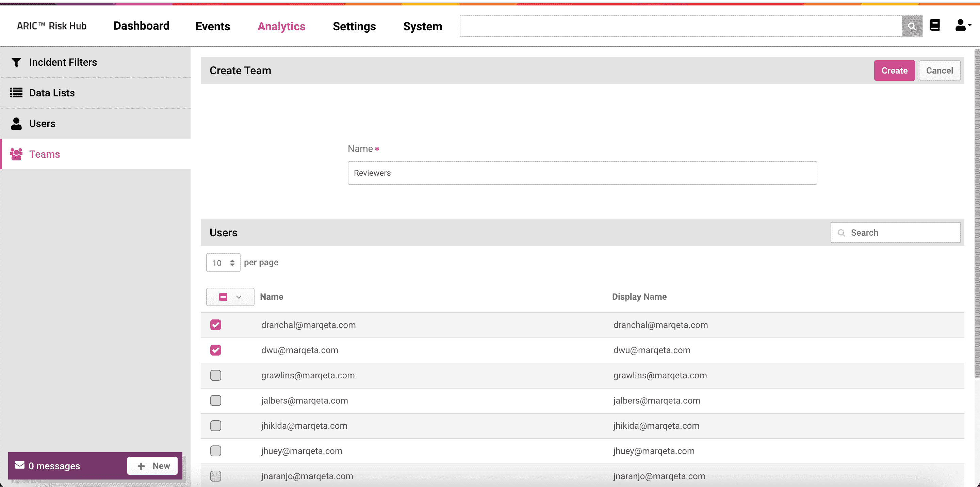Click jhuey@marqeta.com in Name column
The width and height of the screenshot is (980, 487).
point(302,451)
